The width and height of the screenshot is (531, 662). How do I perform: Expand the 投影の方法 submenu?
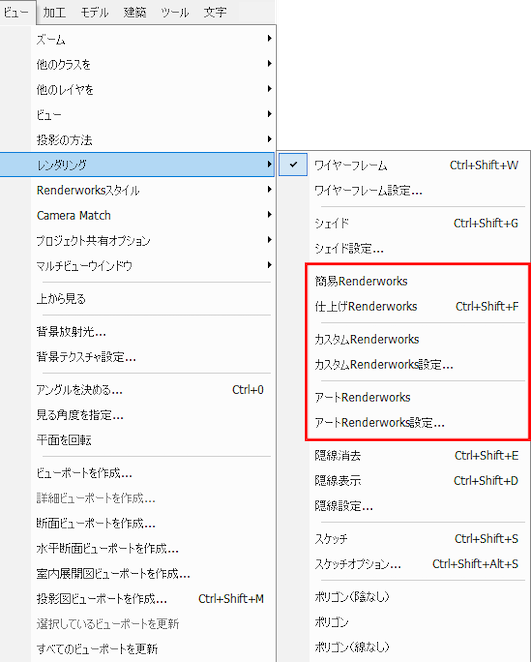click(x=154, y=140)
